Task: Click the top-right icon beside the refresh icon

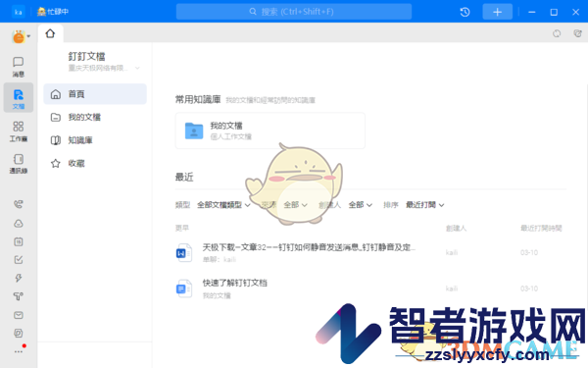Action: (x=577, y=33)
